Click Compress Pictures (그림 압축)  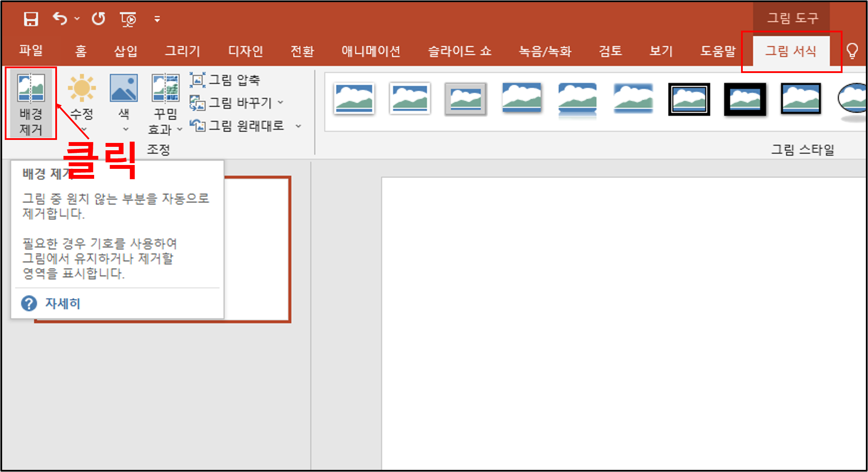coord(225,80)
